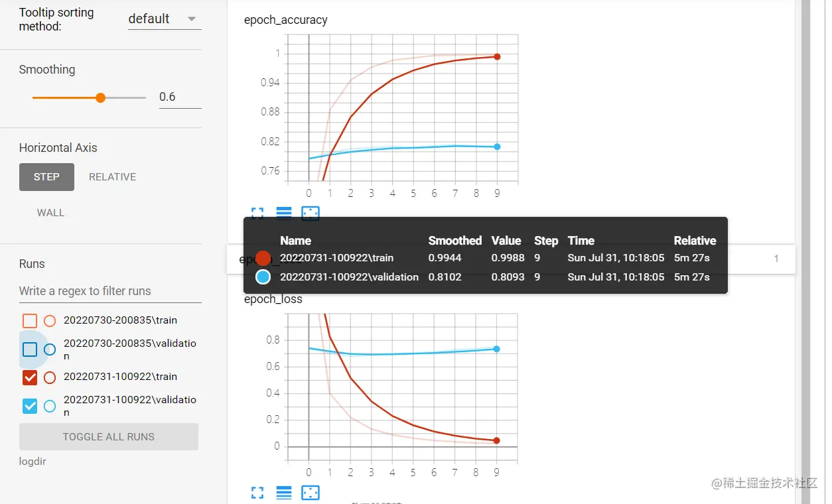The image size is (832, 504).
Task: Set horizontal axis to STEP
Action: (46, 177)
